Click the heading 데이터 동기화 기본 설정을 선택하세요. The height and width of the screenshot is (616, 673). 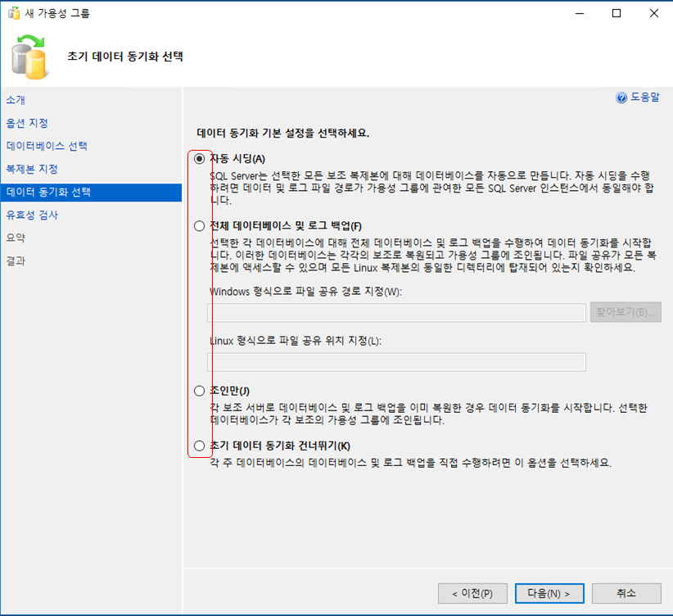282,134
